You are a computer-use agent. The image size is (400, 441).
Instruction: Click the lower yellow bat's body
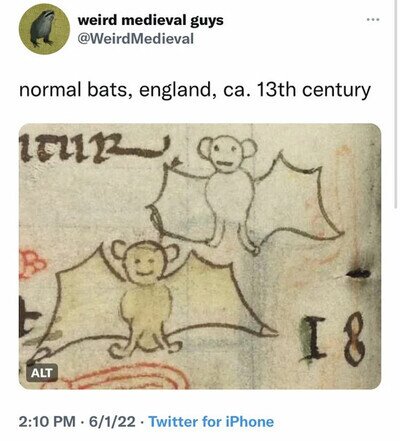[146, 306]
